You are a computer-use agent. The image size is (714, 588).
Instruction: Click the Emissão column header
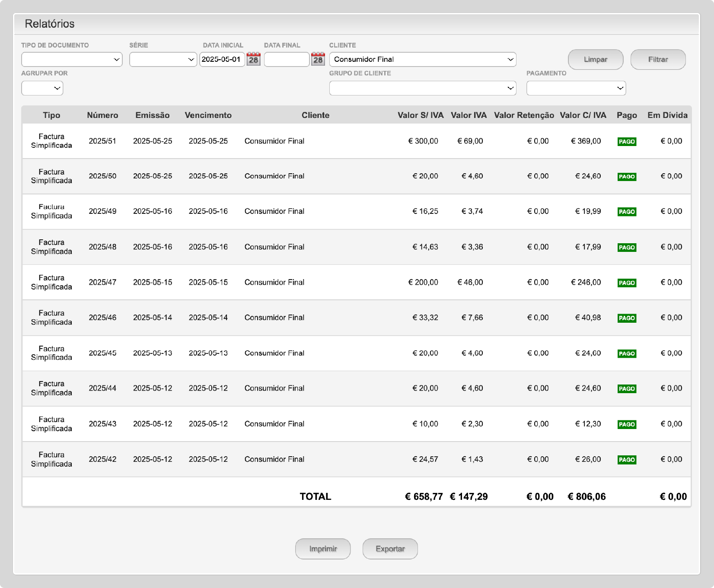coord(152,115)
